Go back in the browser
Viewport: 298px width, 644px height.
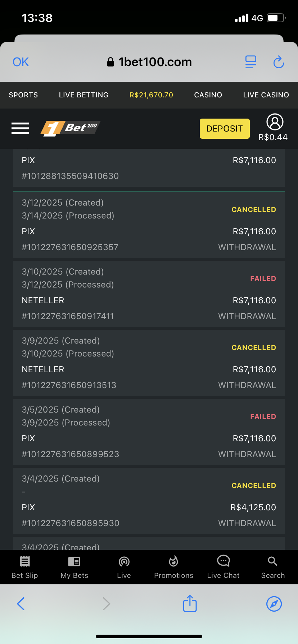[x=21, y=603]
